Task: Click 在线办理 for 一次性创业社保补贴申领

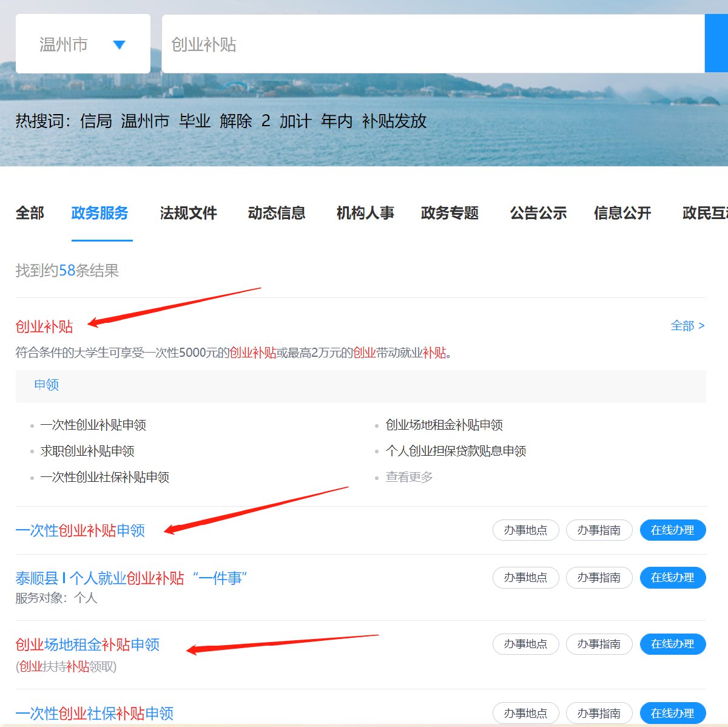Action: pos(672,713)
